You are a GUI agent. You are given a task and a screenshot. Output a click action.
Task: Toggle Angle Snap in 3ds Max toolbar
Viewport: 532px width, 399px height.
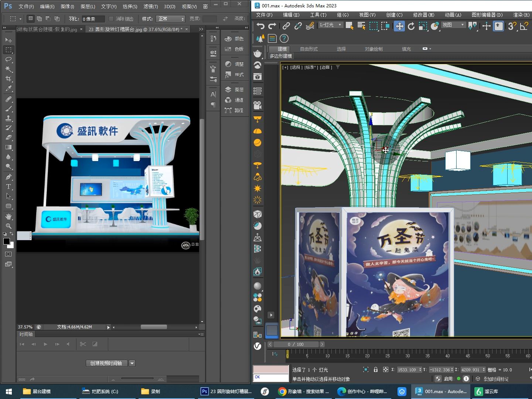(524, 26)
